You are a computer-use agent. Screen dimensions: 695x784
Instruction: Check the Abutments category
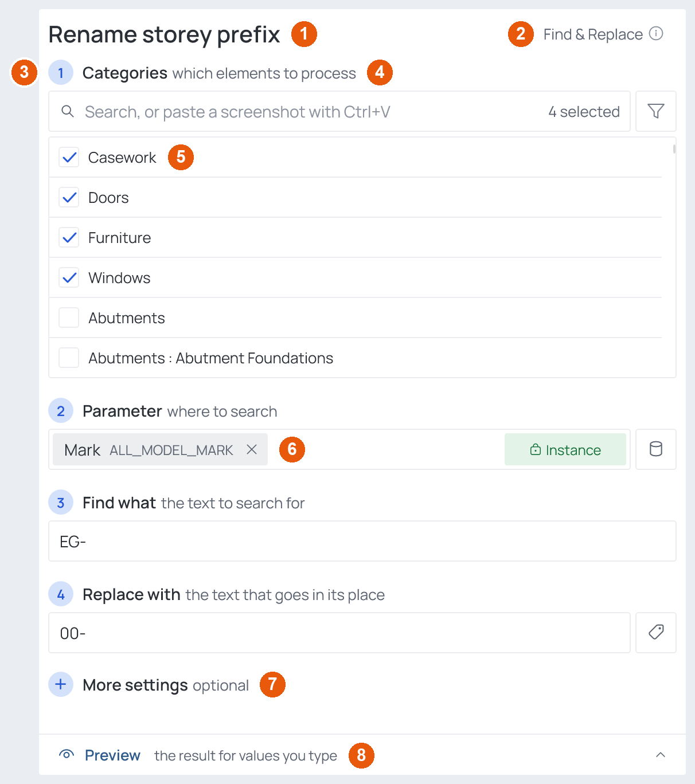coord(69,317)
